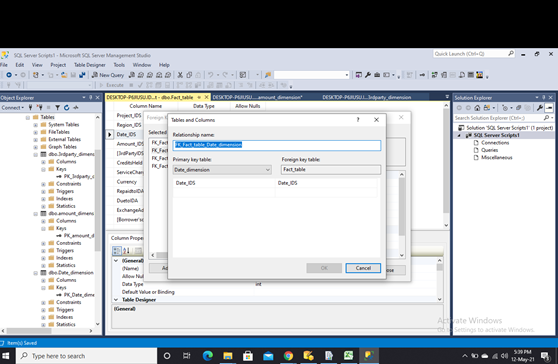Click Cancel in Tables and Columns dialog

tap(363, 268)
